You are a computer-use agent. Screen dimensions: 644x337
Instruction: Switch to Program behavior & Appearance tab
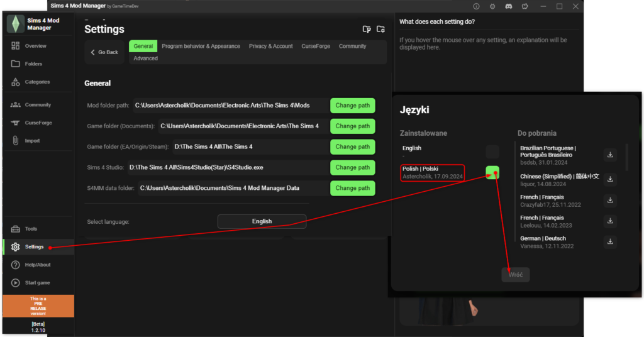pos(201,47)
